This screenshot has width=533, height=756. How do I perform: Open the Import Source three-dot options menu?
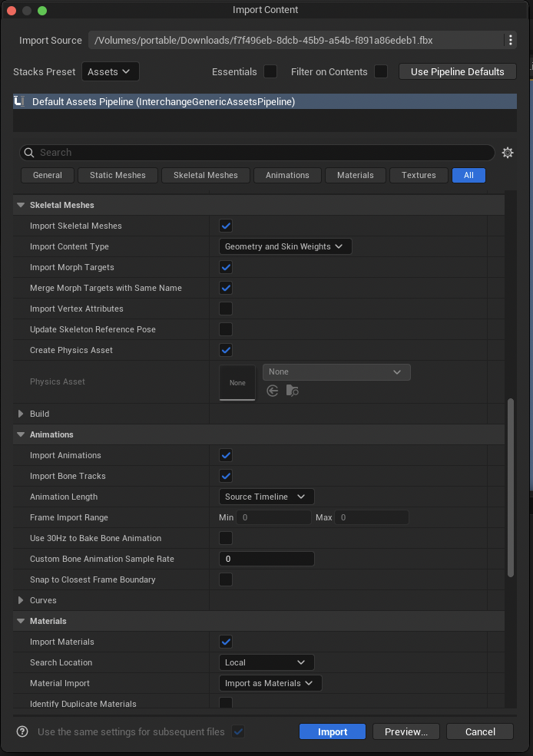point(510,40)
